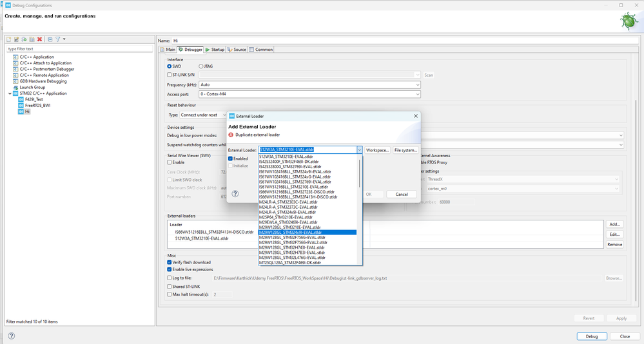
Task: Click the configuration Name field
Action: click(x=405, y=41)
